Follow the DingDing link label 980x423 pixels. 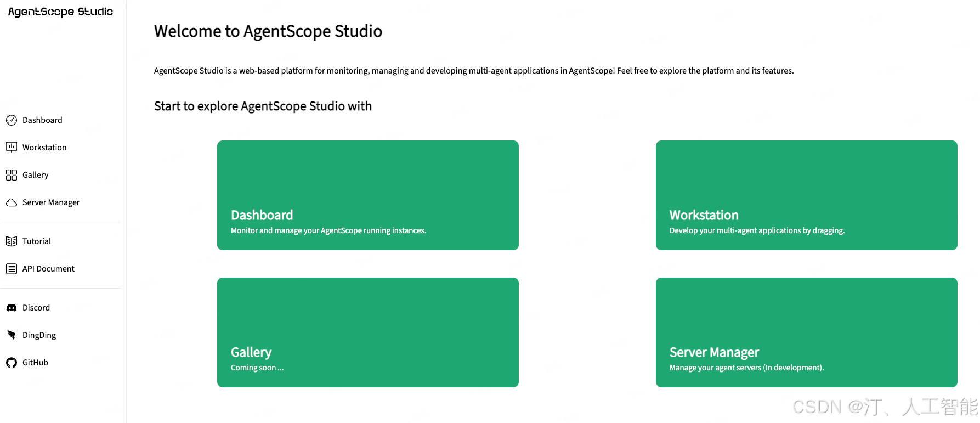[x=39, y=335]
